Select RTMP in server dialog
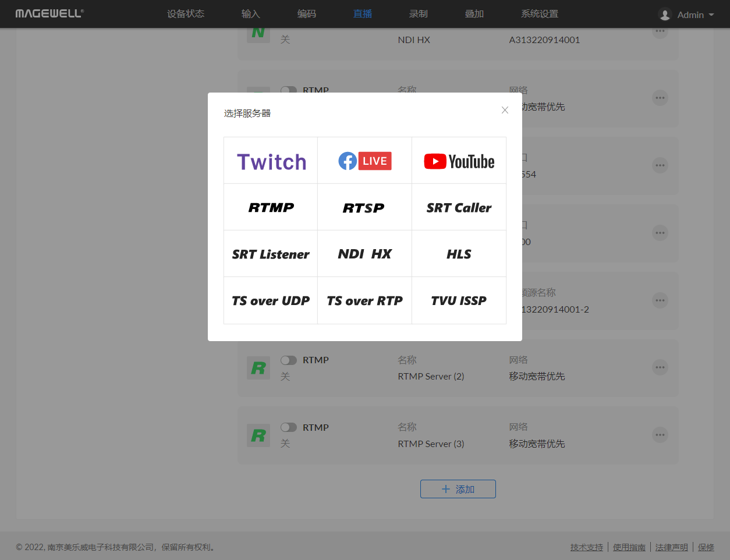Viewport: 730px width, 560px height. pos(271,208)
